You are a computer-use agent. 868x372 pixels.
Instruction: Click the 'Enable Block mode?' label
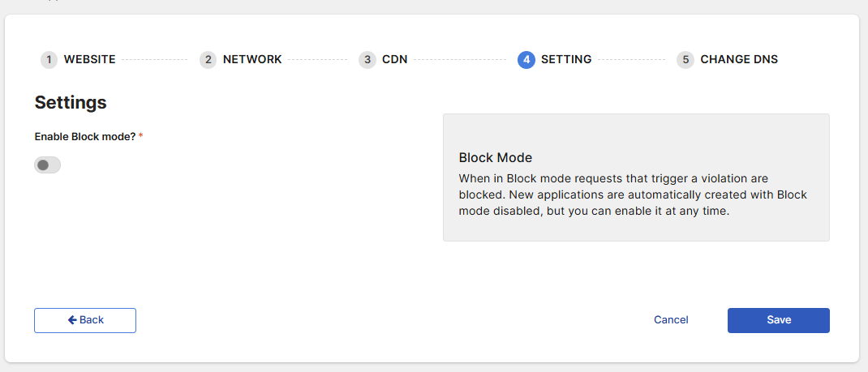(x=84, y=137)
